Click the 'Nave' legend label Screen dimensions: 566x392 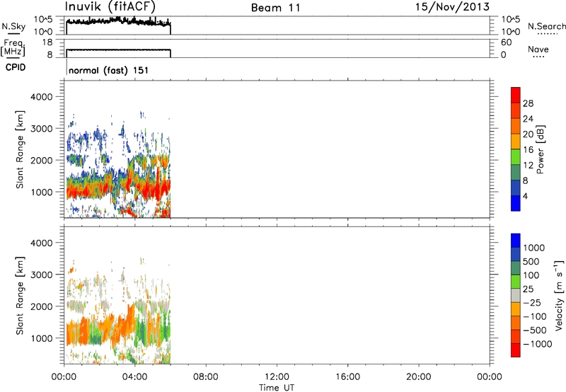tap(538, 50)
